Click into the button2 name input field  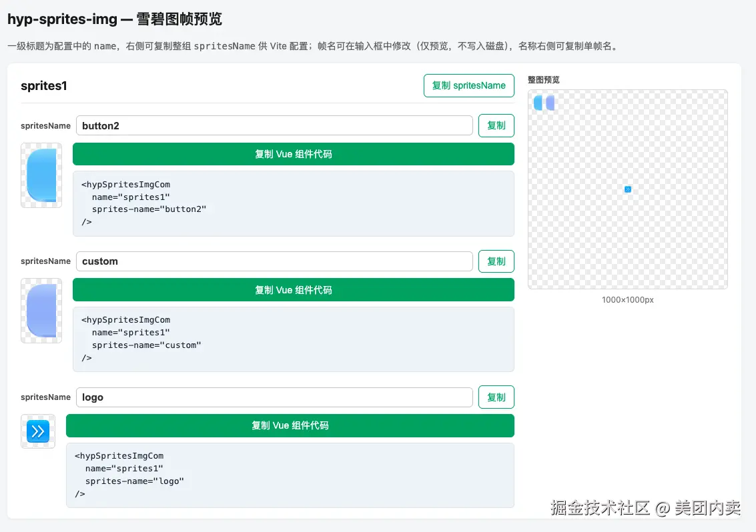point(274,126)
